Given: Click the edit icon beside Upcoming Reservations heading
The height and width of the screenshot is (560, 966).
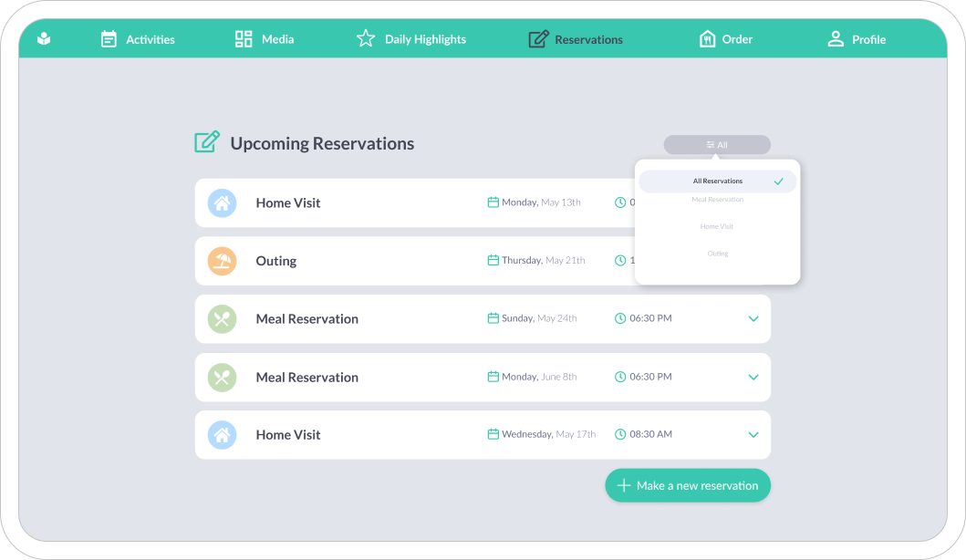Looking at the screenshot, I should pos(207,142).
